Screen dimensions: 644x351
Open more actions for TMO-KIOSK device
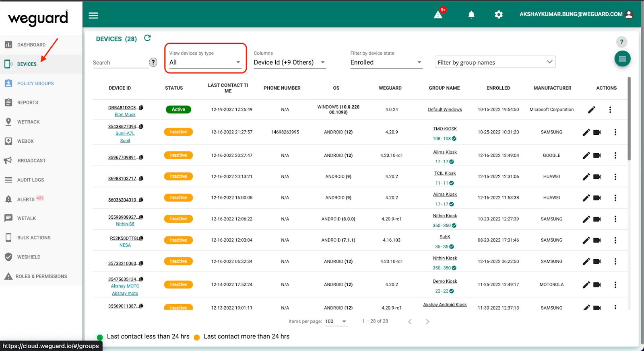pos(615,132)
